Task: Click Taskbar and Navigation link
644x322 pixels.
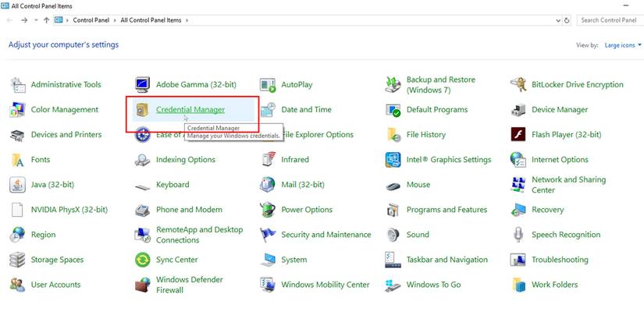Action: coord(447,260)
